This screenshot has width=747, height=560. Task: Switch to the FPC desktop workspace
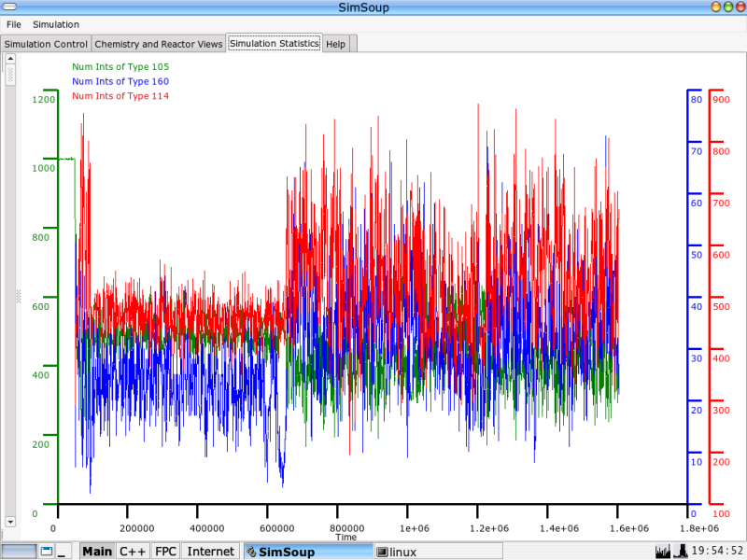click(165, 552)
